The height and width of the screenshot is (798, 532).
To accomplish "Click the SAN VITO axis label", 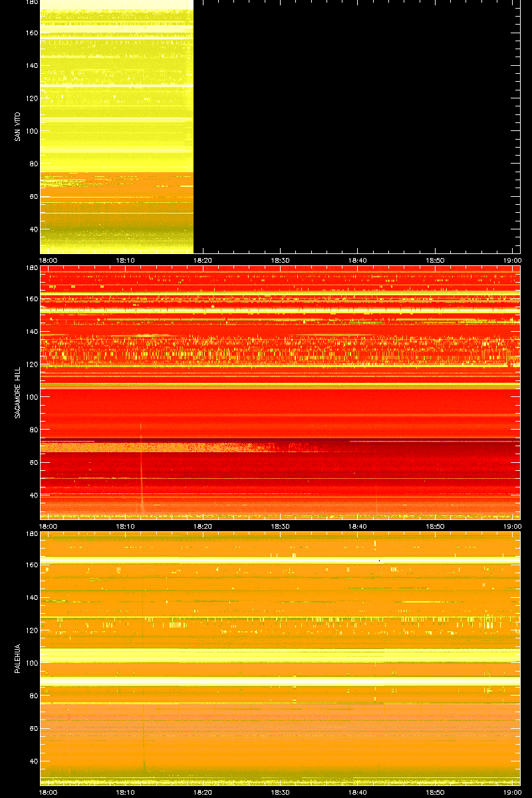I will (x=17, y=127).
